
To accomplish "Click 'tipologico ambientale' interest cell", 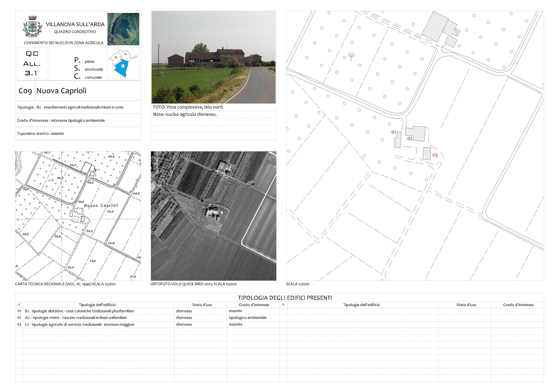I will 248,318.
